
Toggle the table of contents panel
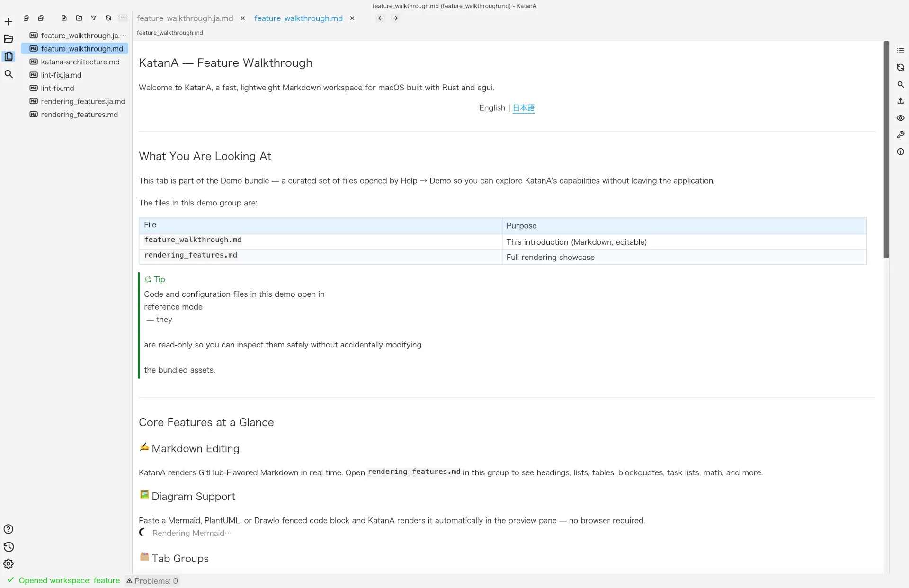coord(900,51)
